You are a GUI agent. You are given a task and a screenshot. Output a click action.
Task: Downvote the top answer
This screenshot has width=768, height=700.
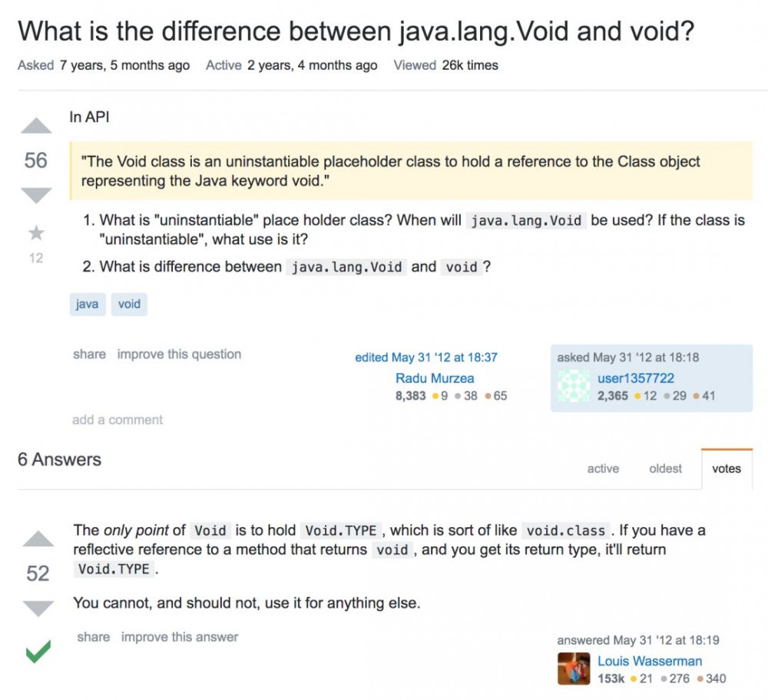pyautogui.click(x=35, y=606)
